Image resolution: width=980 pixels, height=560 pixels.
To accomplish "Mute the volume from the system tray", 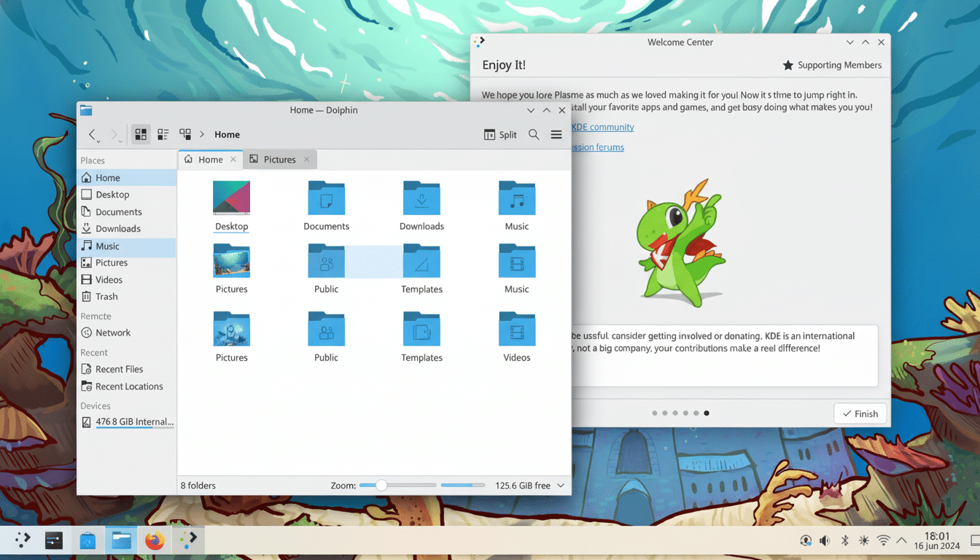I will (x=825, y=540).
